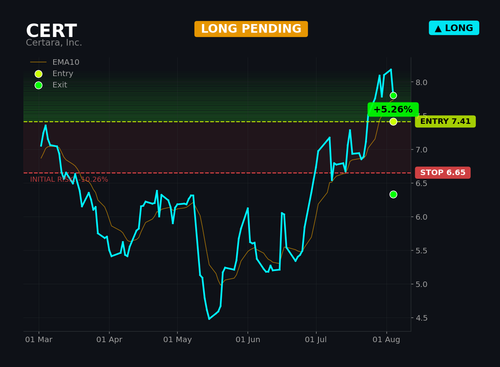Select the CERT ticker title

pos(52,31)
